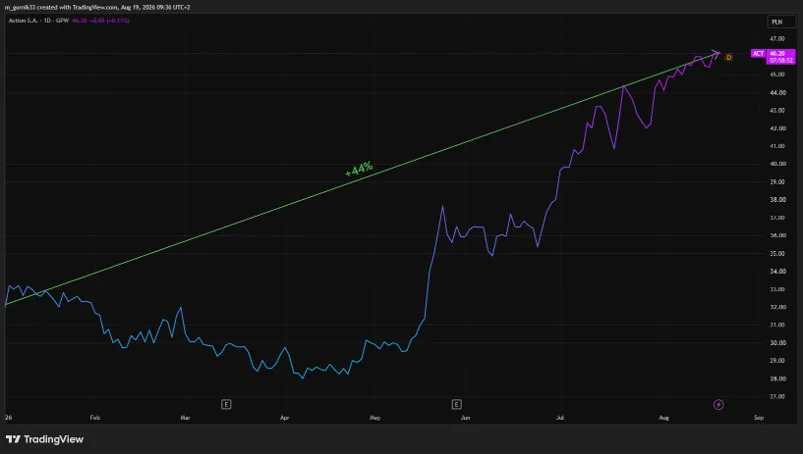
Task: Click the purple ACT symbol tag
Action: coord(758,53)
